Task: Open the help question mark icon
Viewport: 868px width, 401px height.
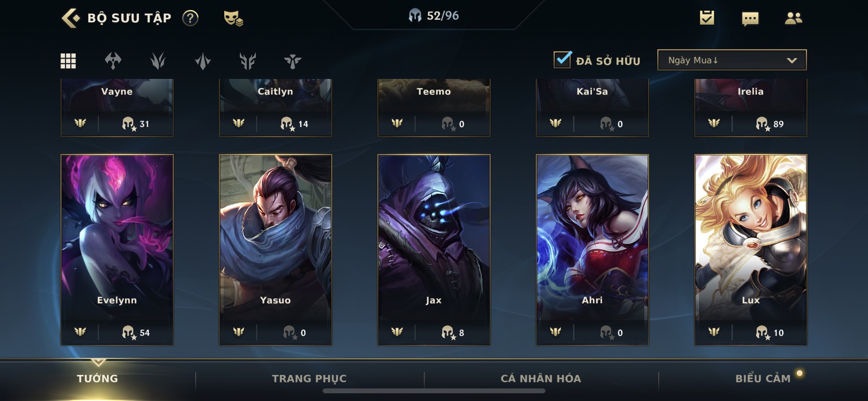Action: coord(190,18)
